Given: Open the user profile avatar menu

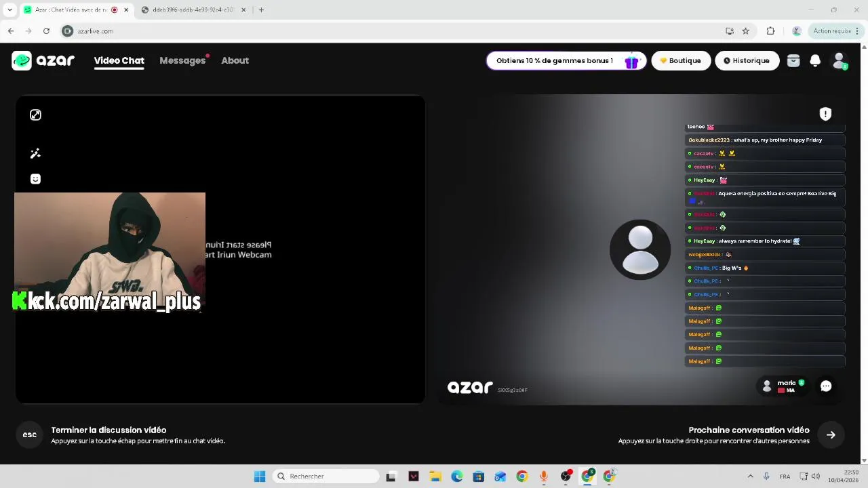Looking at the screenshot, I should pyautogui.click(x=840, y=60).
